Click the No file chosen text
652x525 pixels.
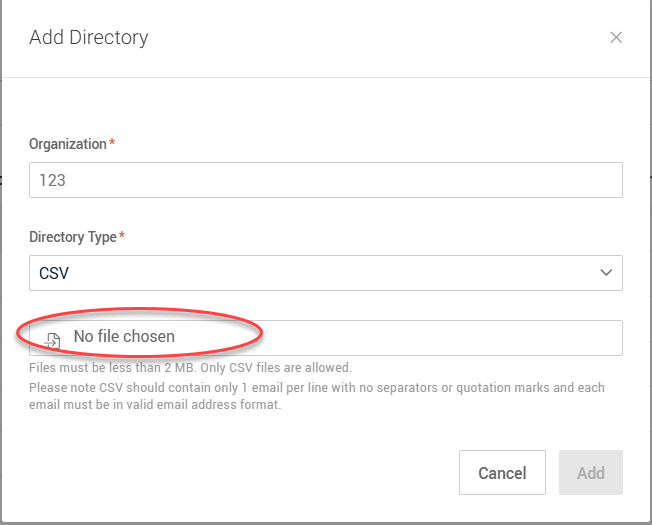124,337
